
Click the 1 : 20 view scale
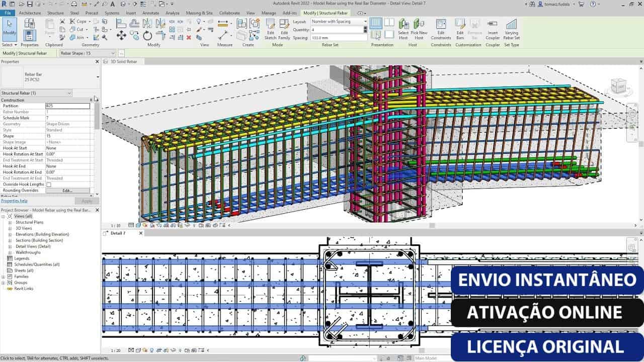[x=116, y=350]
